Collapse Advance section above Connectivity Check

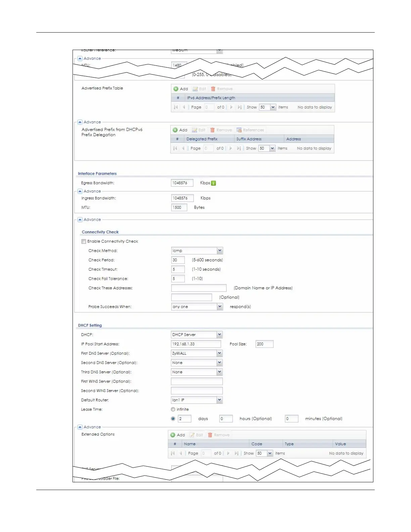[x=80, y=220]
